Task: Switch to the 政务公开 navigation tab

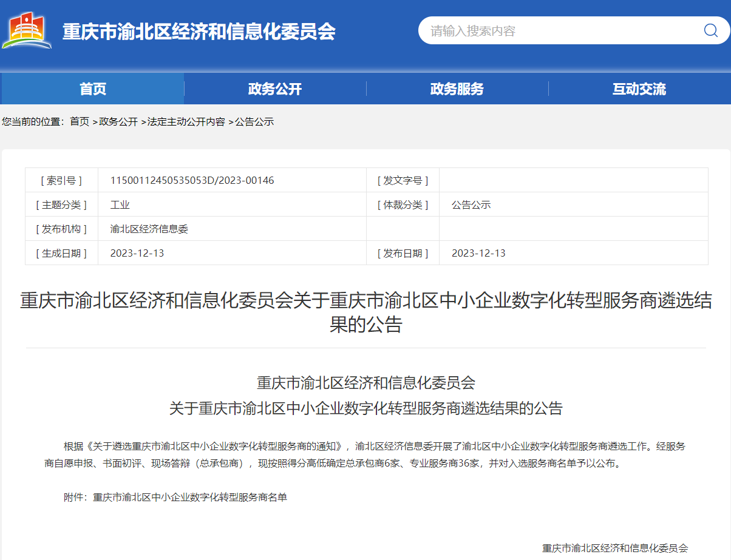Action: coord(275,89)
